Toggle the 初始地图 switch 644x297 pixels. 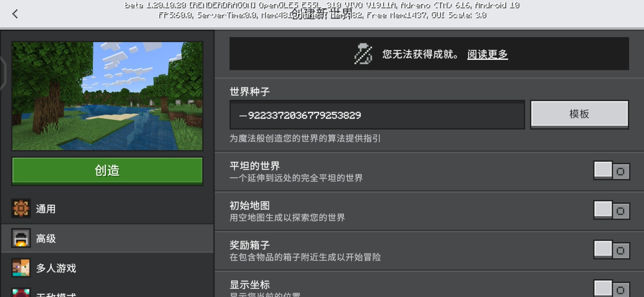point(612,210)
